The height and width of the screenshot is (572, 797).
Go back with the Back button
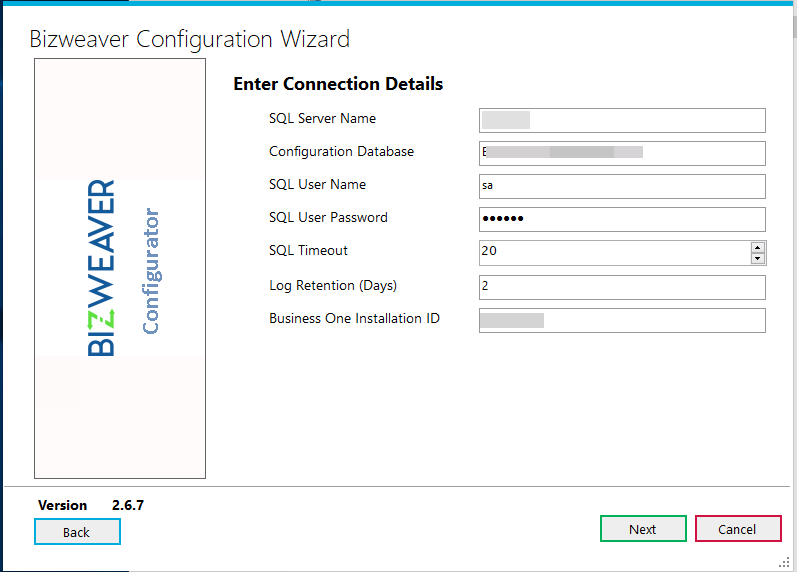pos(77,532)
